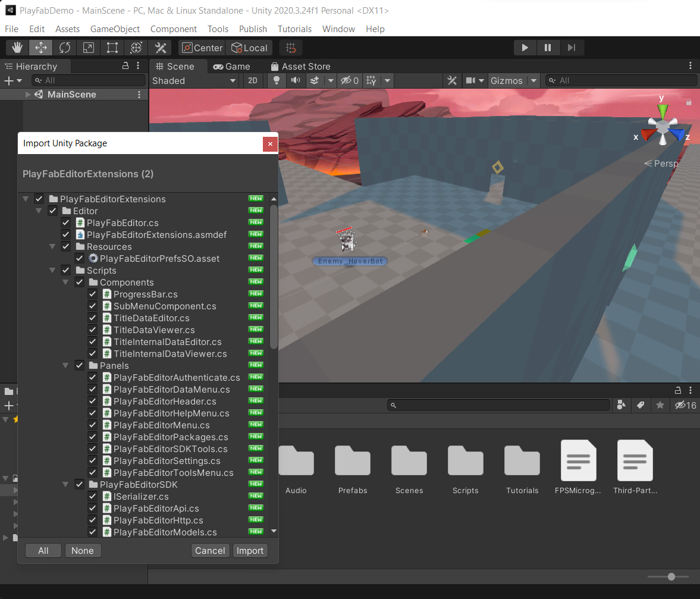Toggle scene lighting bulb icon
Screen dimensions: 700x599
(x=277, y=80)
